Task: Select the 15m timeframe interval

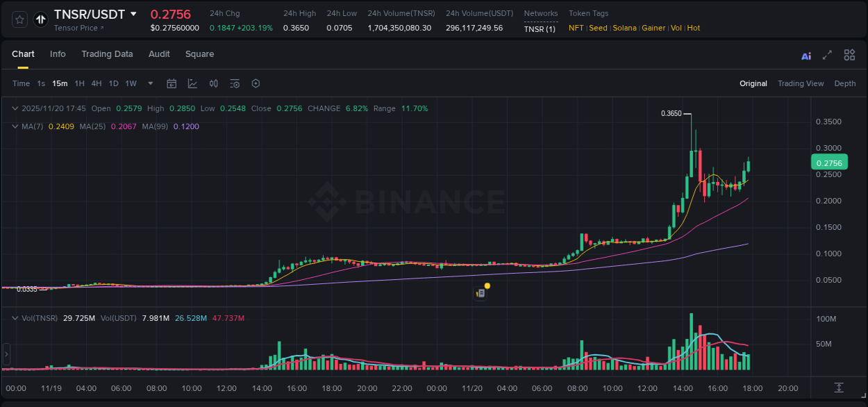Action: click(60, 83)
